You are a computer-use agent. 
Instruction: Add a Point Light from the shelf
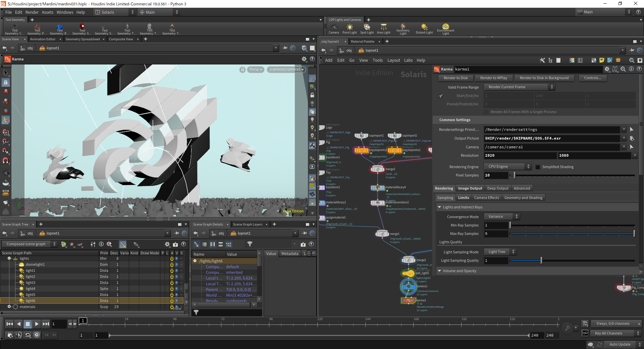click(x=350, y=29)
